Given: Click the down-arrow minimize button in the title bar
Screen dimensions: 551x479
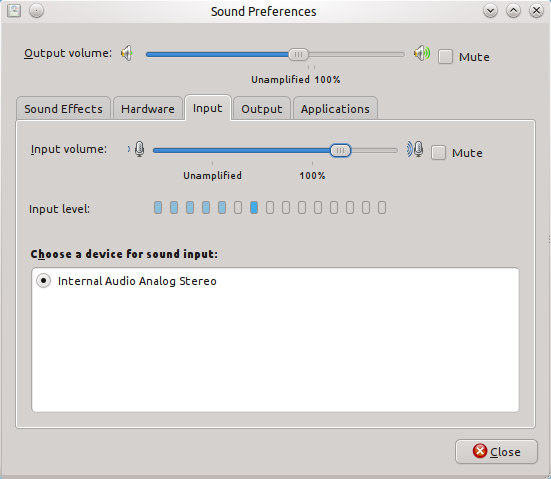Looking at the screenshot, I should 490,11.
